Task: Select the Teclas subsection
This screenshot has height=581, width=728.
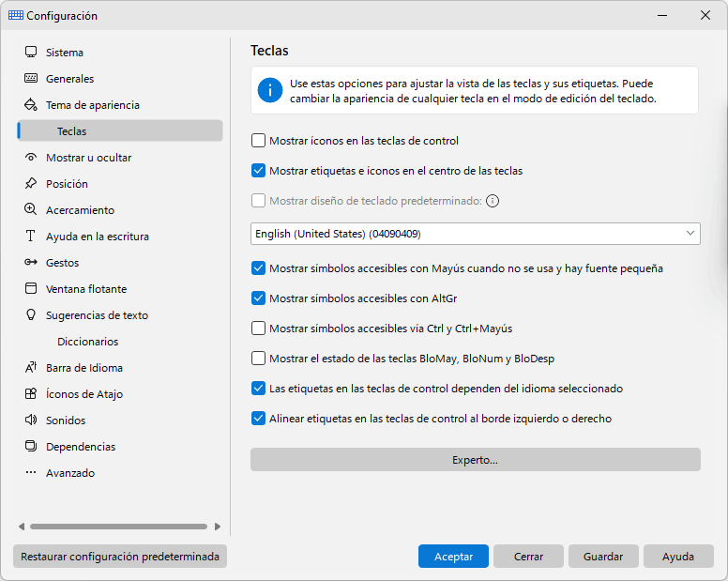Action: 120,131
